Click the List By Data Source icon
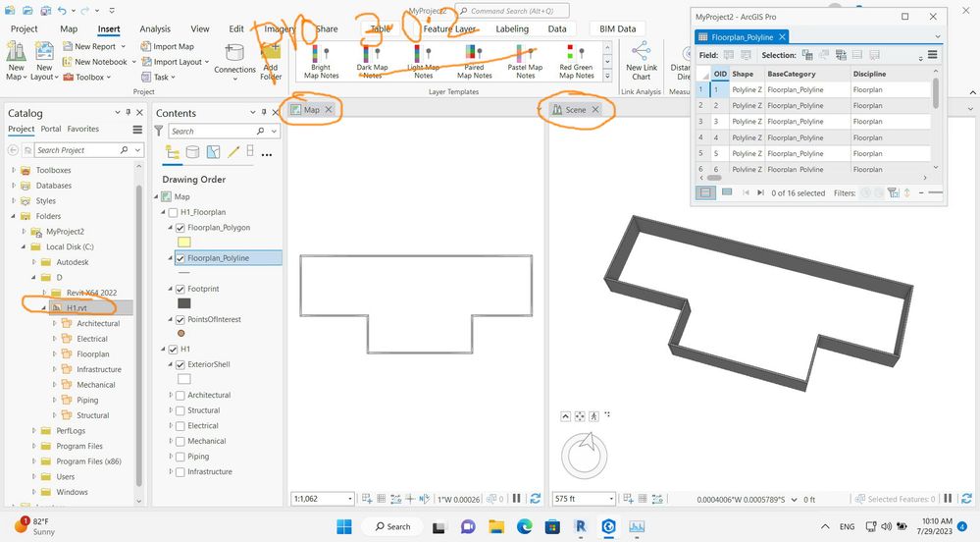This screenshot has width=980, height=542. 193,152
